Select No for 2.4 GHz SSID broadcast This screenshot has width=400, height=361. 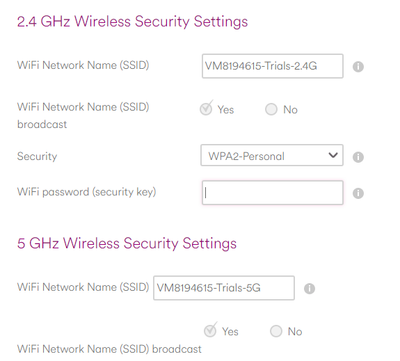click(271, 109)
